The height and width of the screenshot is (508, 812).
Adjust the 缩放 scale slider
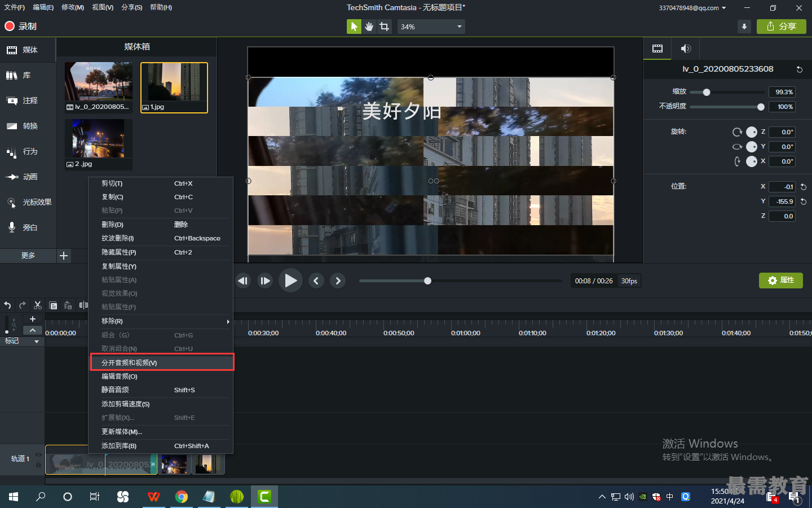(x=707, y=92)
